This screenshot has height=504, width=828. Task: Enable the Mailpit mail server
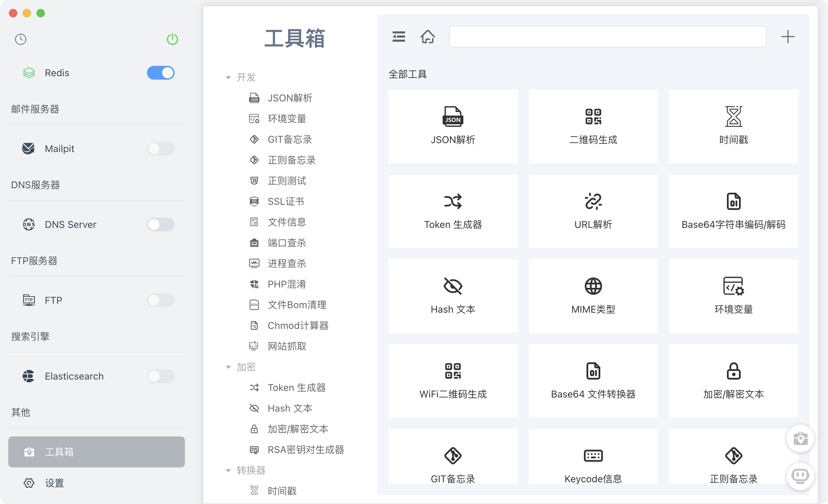(x=161, y=149)
